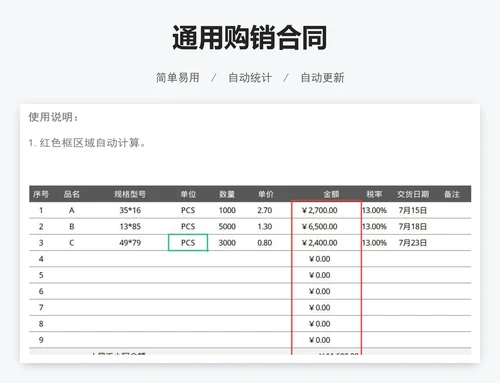Viewport: 500px width, 383px height.
Task: Select the quantity cell 5000
Action: 227,227
